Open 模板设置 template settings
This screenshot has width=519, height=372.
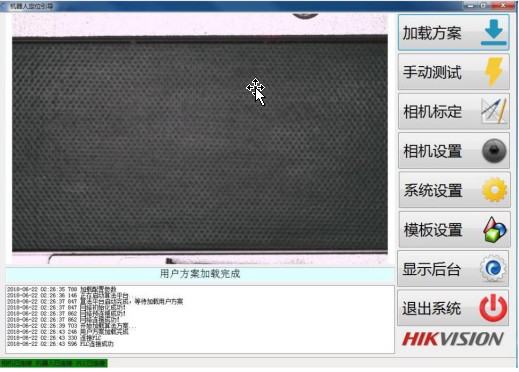click(x=433, y=230)
